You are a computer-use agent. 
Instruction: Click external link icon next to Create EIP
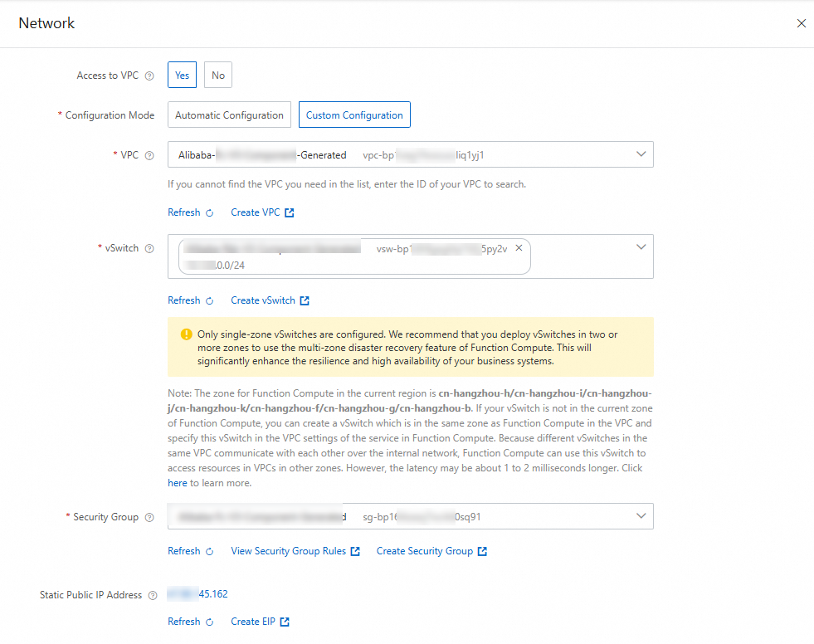(285, 622)
